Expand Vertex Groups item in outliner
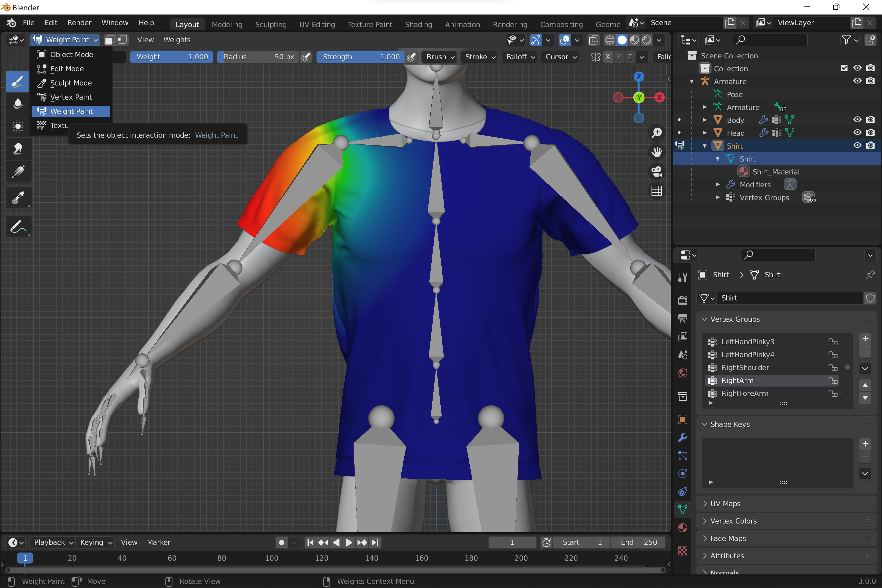Screen dimensions: 882x588 coord(718,198)
